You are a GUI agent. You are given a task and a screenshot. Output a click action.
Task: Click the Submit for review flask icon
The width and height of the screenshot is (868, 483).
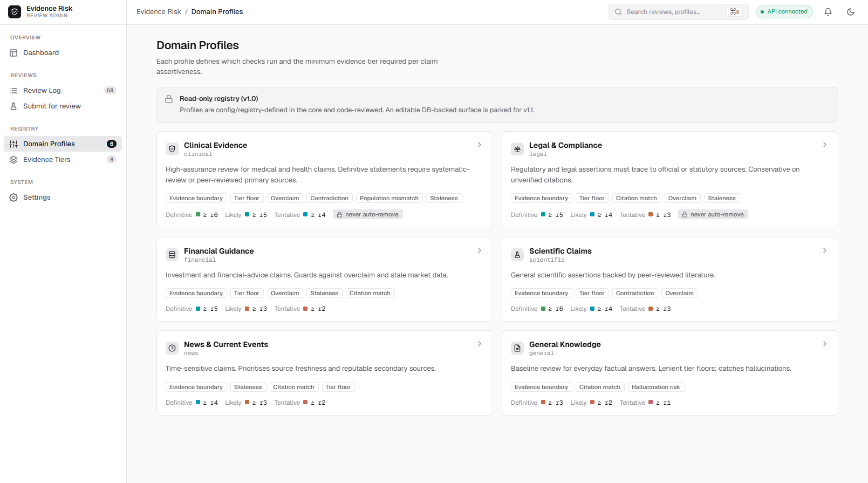coord(13,106)
